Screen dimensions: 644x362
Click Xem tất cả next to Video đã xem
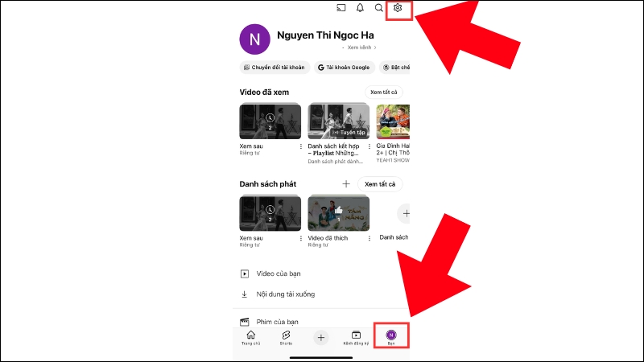383,93
